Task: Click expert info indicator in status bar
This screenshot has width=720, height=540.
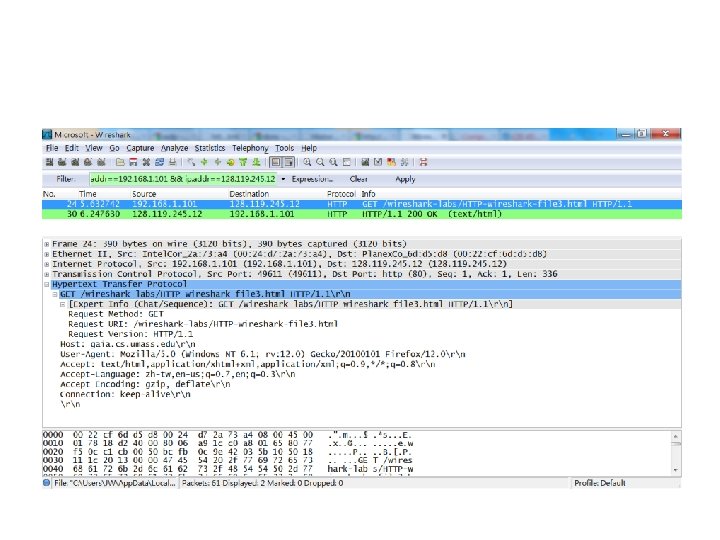Action: (x=46, y=483)
